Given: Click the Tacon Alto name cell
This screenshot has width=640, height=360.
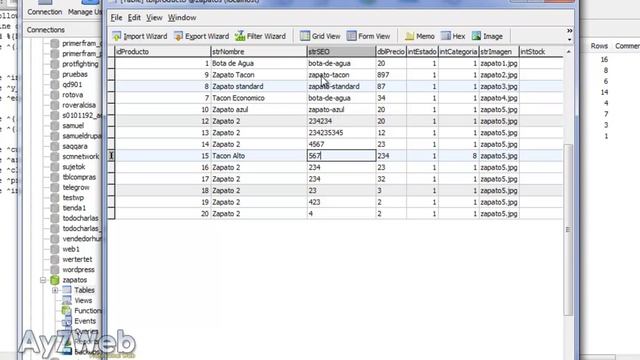Looking at the screenshot, I should point(258,156).
